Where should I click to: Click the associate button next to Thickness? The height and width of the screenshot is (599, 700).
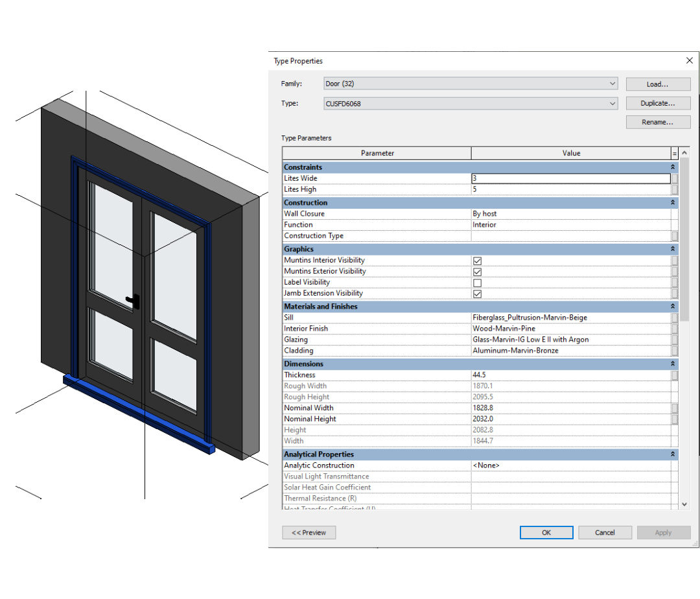pyautogui.click(x=675, y=375)
